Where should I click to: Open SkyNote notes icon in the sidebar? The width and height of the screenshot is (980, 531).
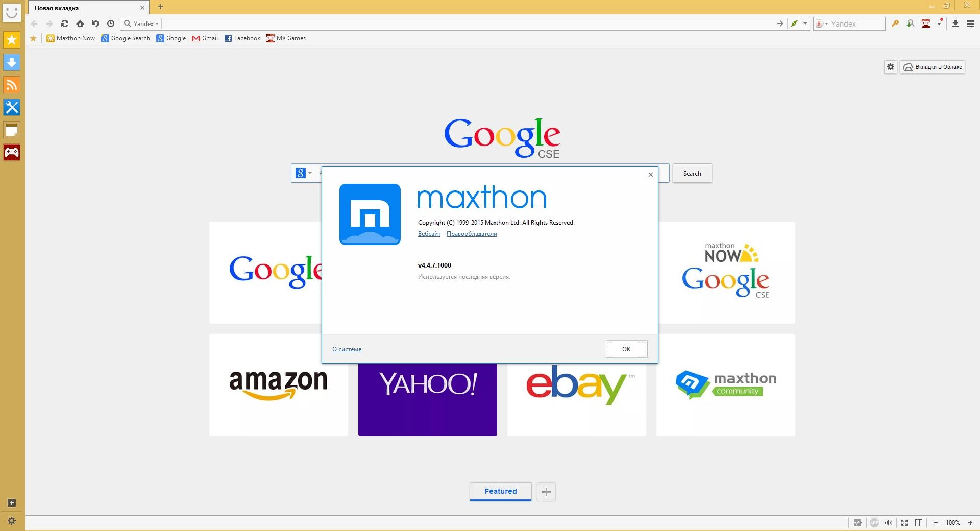click(12, 130)
